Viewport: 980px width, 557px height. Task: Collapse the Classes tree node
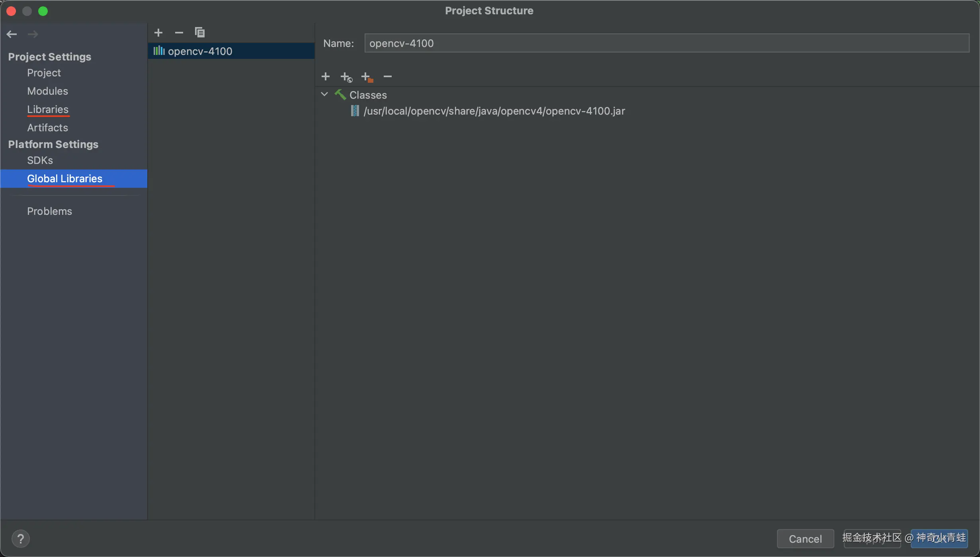[324, 95]
